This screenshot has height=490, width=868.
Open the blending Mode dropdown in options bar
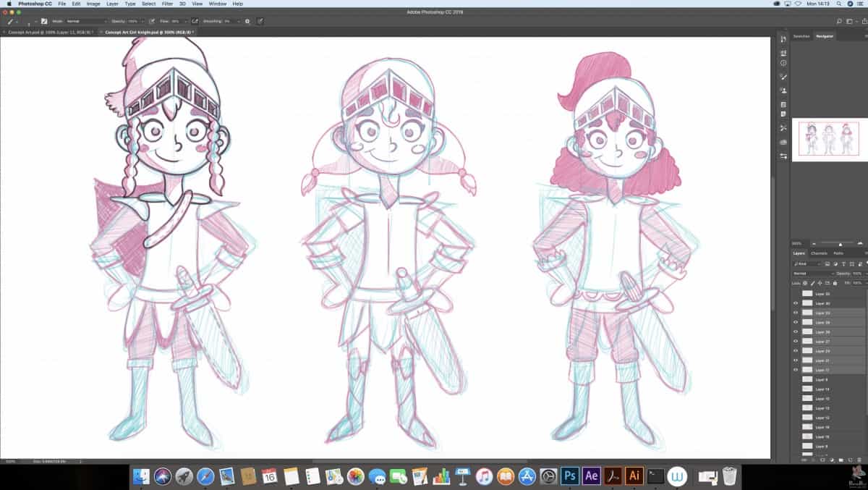pyautogui.click(x=80, y=21)
